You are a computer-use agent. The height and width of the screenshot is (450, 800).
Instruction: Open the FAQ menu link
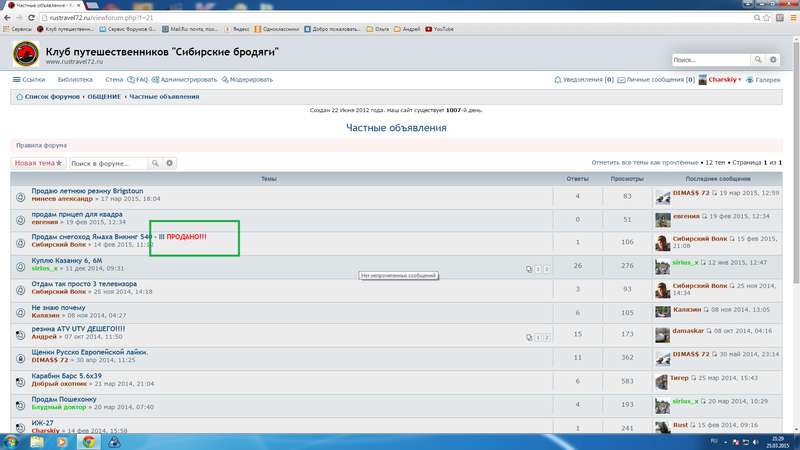[140, 79]
